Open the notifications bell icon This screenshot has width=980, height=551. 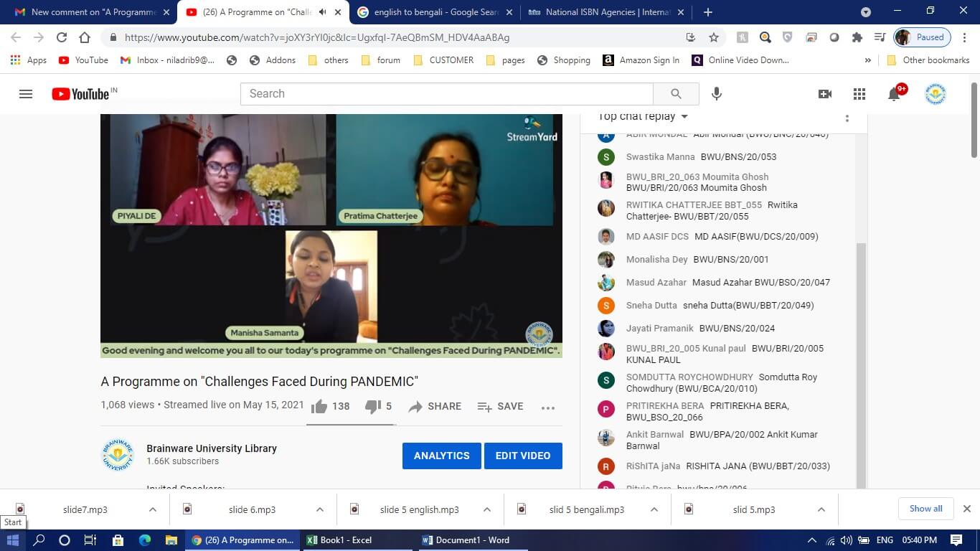point(894,94)
